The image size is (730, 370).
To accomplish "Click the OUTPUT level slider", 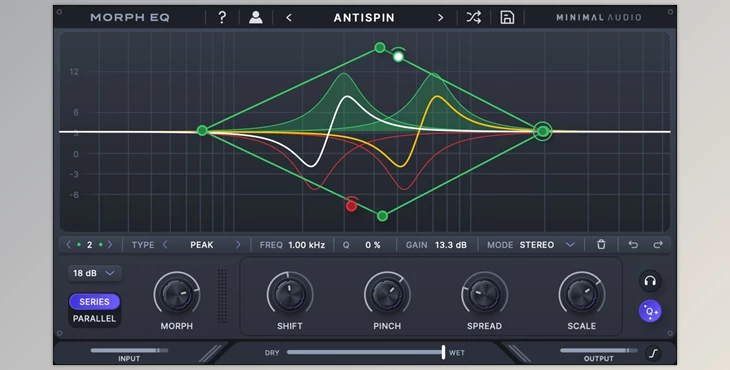I will [x=599, y=350].
